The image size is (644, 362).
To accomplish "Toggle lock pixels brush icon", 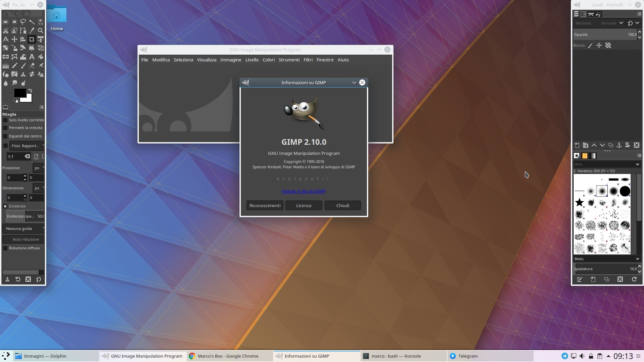I will pyautogui.click(x=590, y=45).
